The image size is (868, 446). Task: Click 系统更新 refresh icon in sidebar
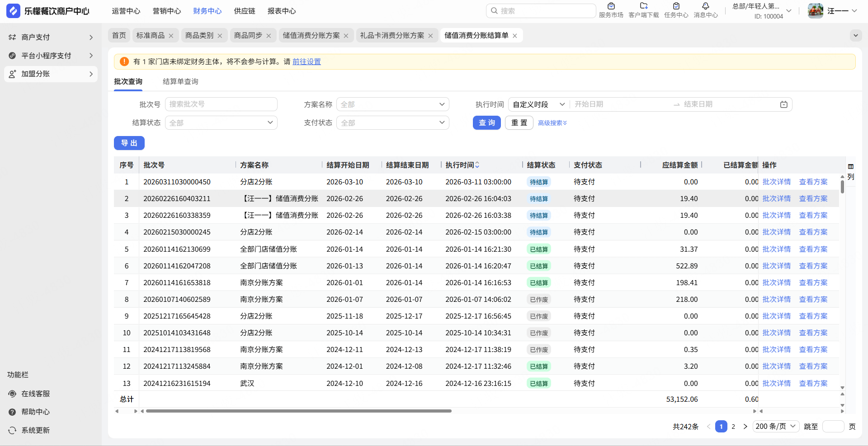(13, 431)
